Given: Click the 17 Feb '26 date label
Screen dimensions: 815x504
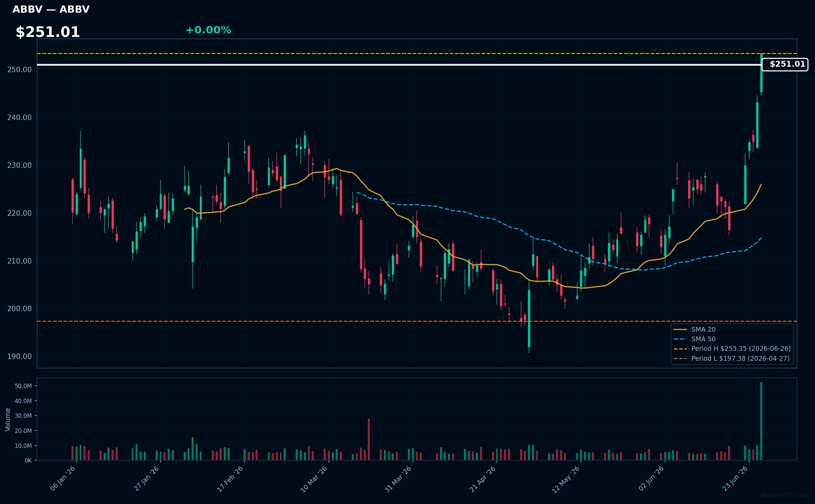Looking at the screenshot, I should tap(231, 479).
